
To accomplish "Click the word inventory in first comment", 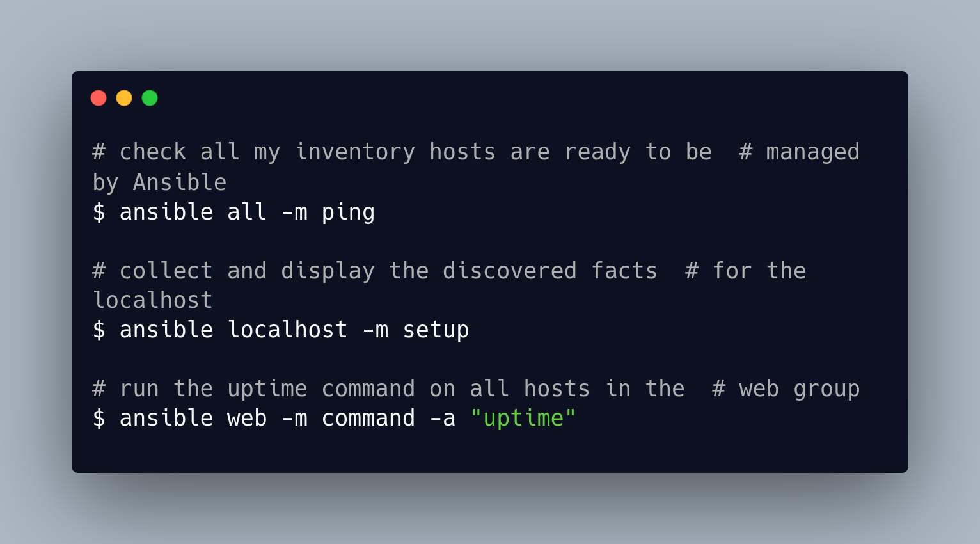I will 355,152.
